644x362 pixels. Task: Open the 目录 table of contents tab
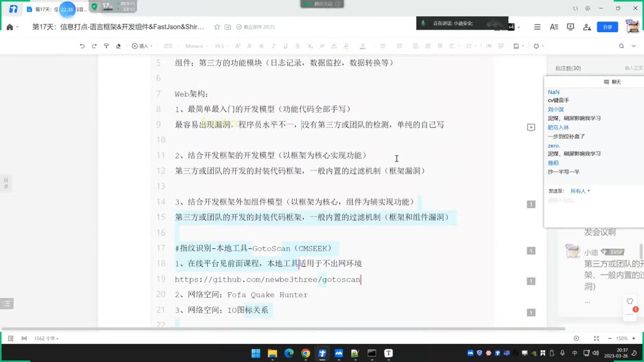tap(6, 183)
